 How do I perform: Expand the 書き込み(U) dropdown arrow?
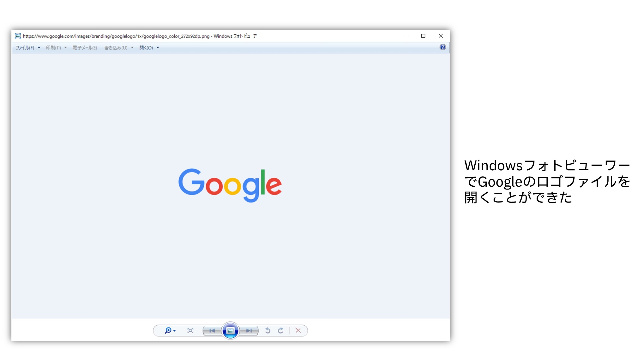(x=132, y=47)
